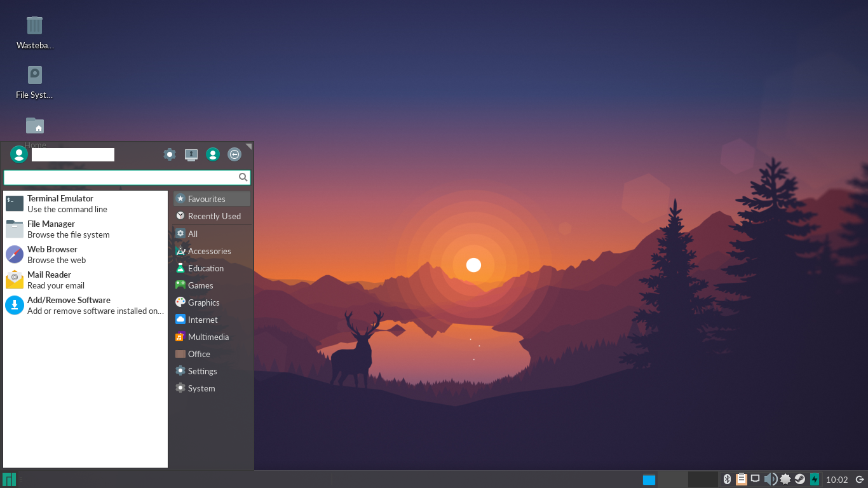
Task: Select the Multimedia category
Action: [x=212, y=337]
